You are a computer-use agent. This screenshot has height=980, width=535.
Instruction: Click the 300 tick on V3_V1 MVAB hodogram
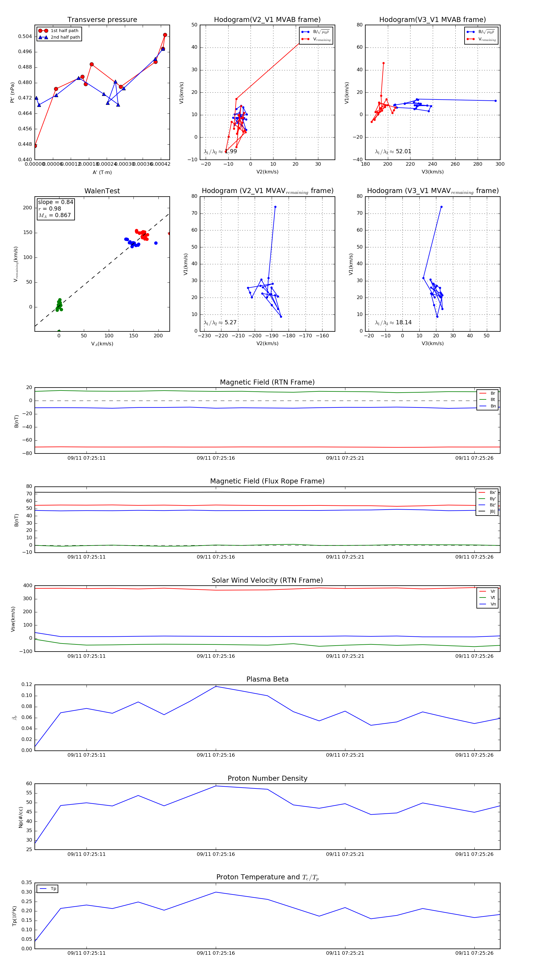[500, 164]
